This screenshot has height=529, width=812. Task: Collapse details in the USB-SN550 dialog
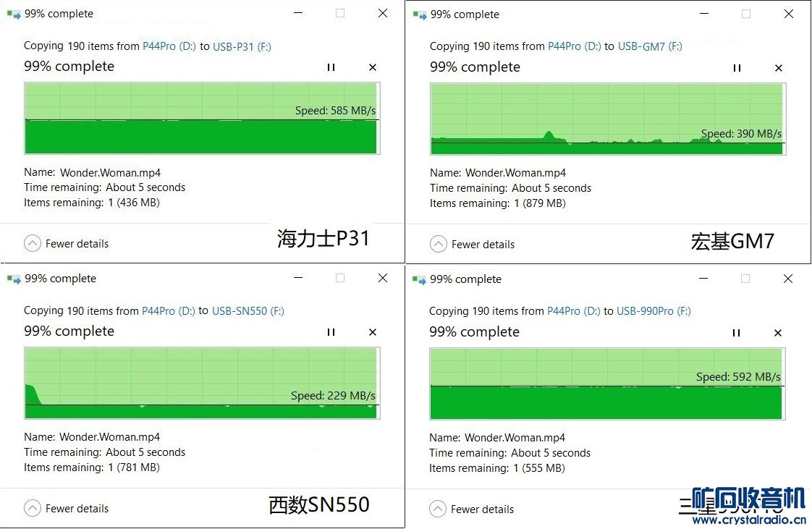[x=66, y=509]
